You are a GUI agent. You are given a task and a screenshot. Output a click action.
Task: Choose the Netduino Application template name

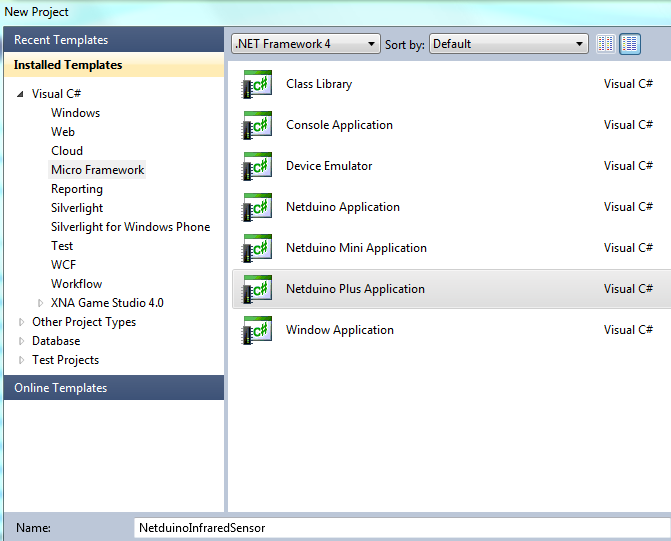coord(343,207)
